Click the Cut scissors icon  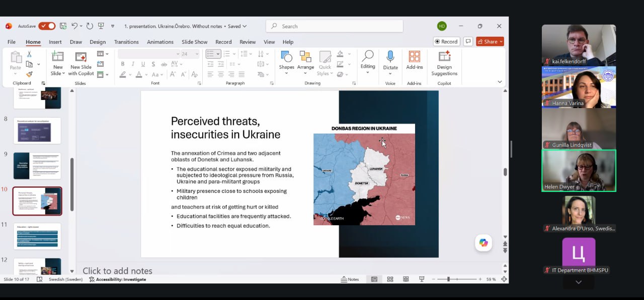click(x=29, y=54)
